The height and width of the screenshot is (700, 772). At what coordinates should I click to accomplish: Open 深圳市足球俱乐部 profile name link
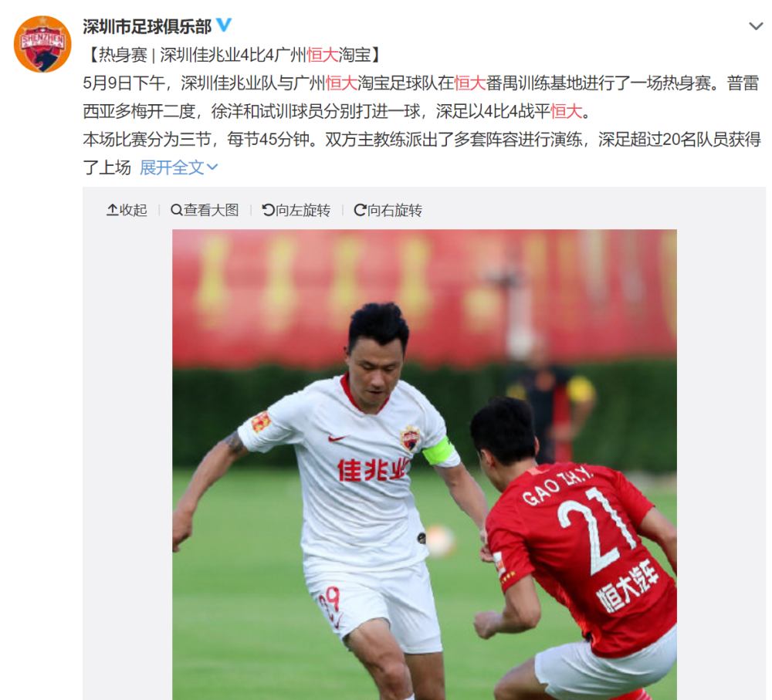pos(147,26)
